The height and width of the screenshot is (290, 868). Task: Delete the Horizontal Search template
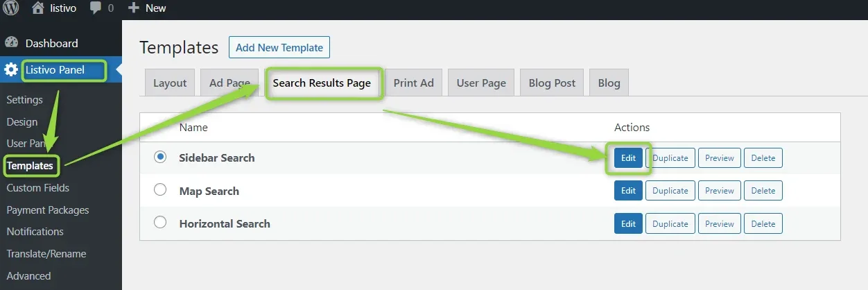tap(763, 223)
